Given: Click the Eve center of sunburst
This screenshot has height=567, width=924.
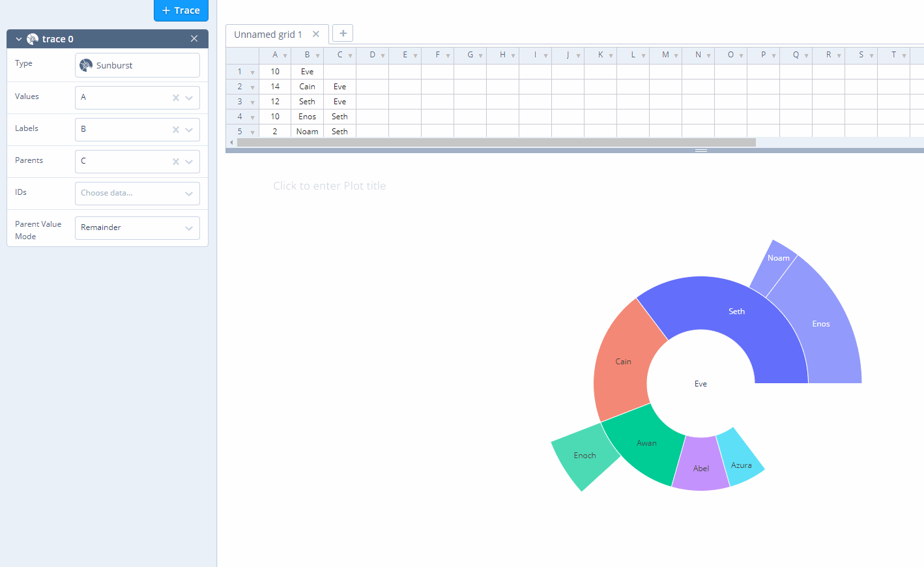Looking at the screenshot, I should pos(700,384).
